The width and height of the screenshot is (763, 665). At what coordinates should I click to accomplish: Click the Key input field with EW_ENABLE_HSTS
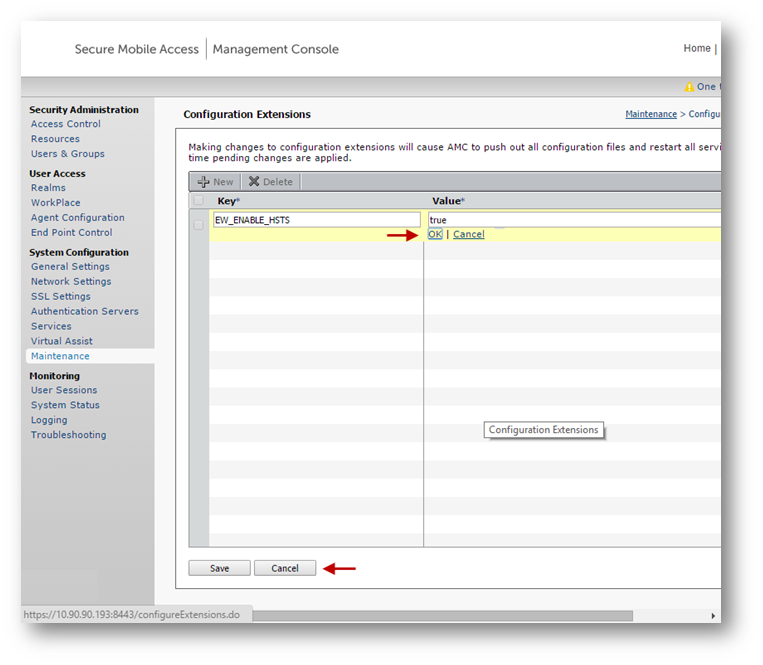(316, 219)
